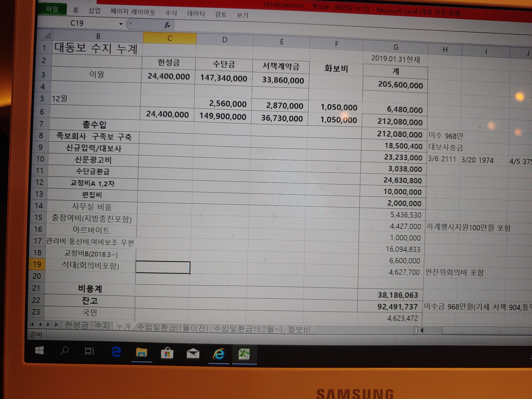This screenshot has height=399, width=532.
Task: Open the 파일 (File) menu tab
Action: [52, 9]
